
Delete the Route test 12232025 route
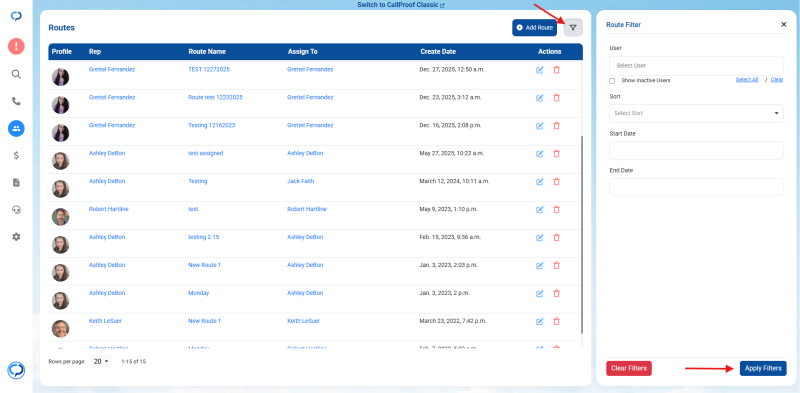coord(556,98)
